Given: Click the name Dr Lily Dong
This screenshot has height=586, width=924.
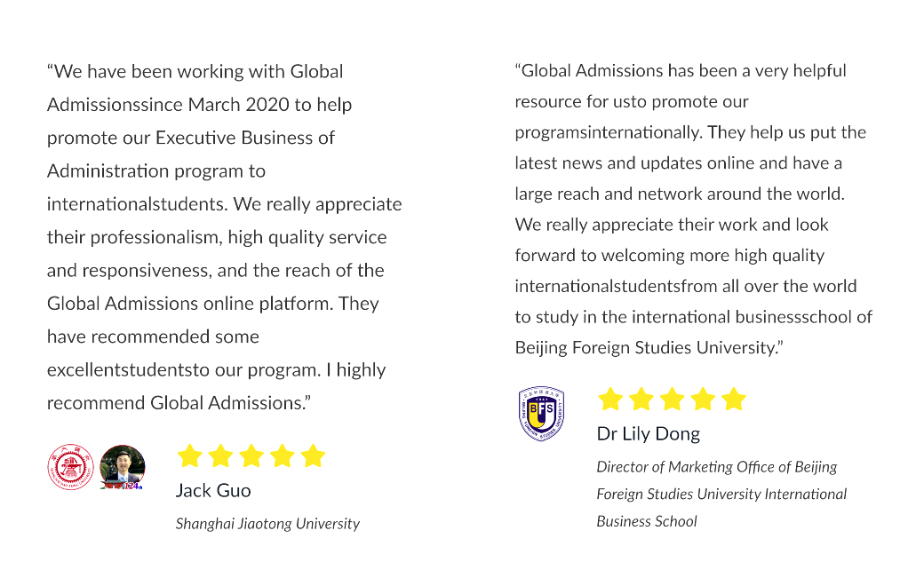Looking at the screenshot, I should click(x=649, y=434).
